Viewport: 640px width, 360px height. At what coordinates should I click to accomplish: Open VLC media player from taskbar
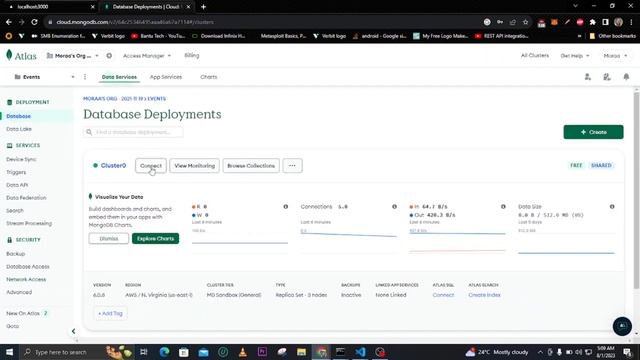242,352
